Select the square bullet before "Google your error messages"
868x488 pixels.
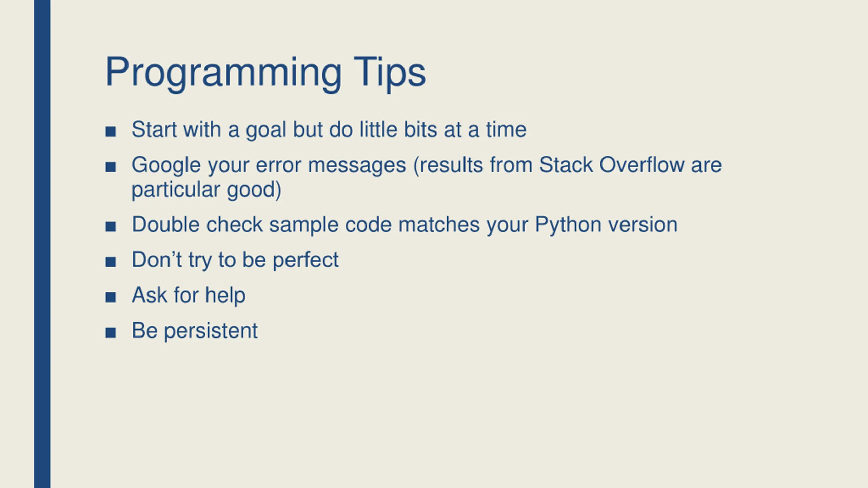point(111,167)
